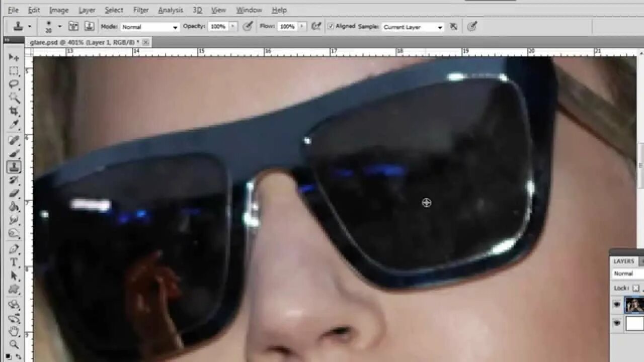
Task: Select the Custom Shape tool
Action: (x=14, y=289)
